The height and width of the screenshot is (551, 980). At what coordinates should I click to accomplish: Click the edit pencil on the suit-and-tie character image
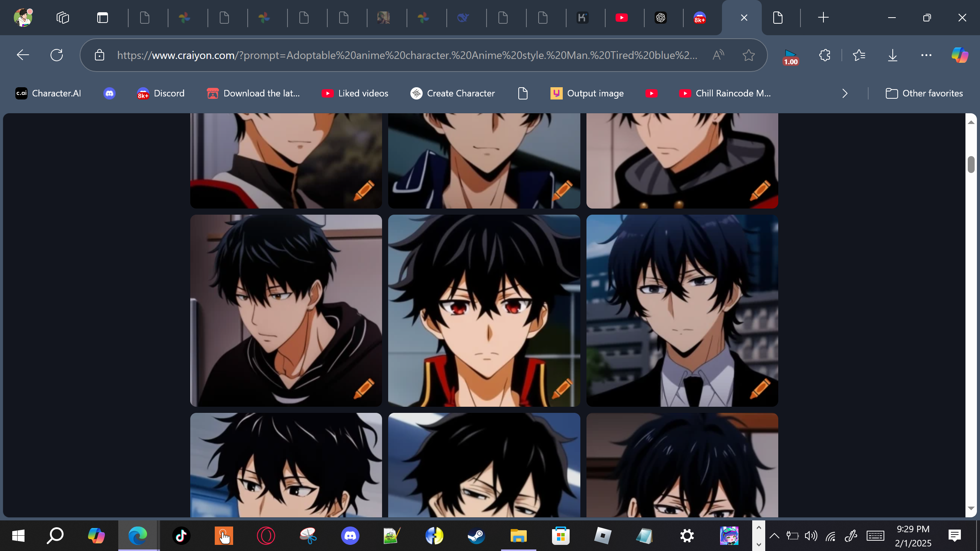pos(760,388)
